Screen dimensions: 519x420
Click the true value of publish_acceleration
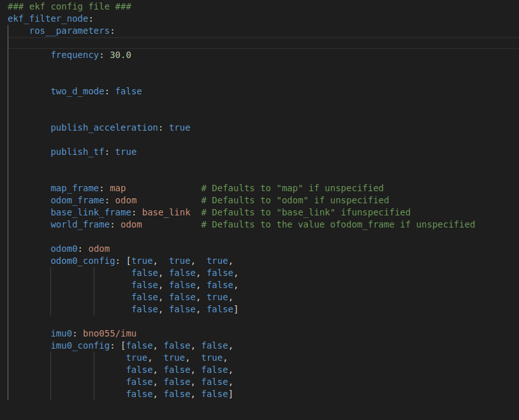pyautogui.click(x=179, y=127)
